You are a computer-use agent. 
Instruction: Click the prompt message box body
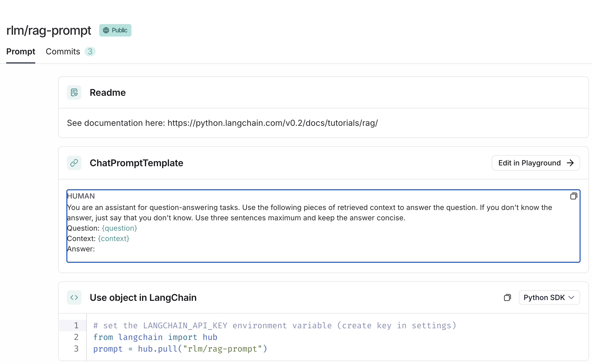point(323,226)
